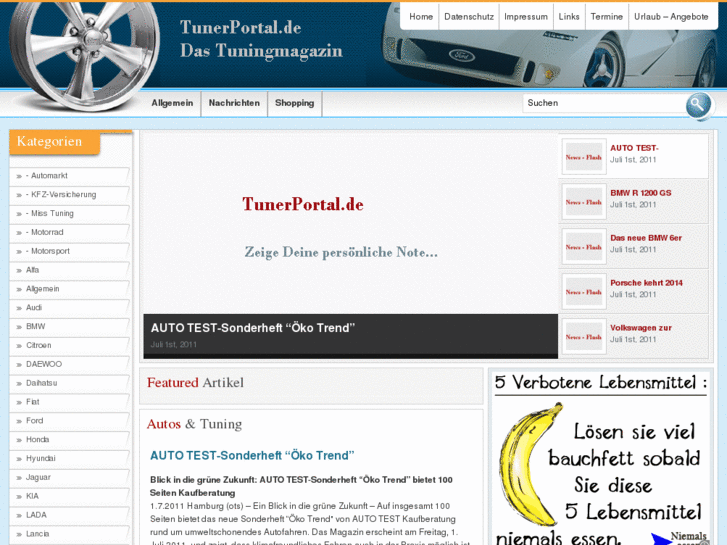Open the Hyundai category
Viewport: 727px width, 545px height.
41,458
